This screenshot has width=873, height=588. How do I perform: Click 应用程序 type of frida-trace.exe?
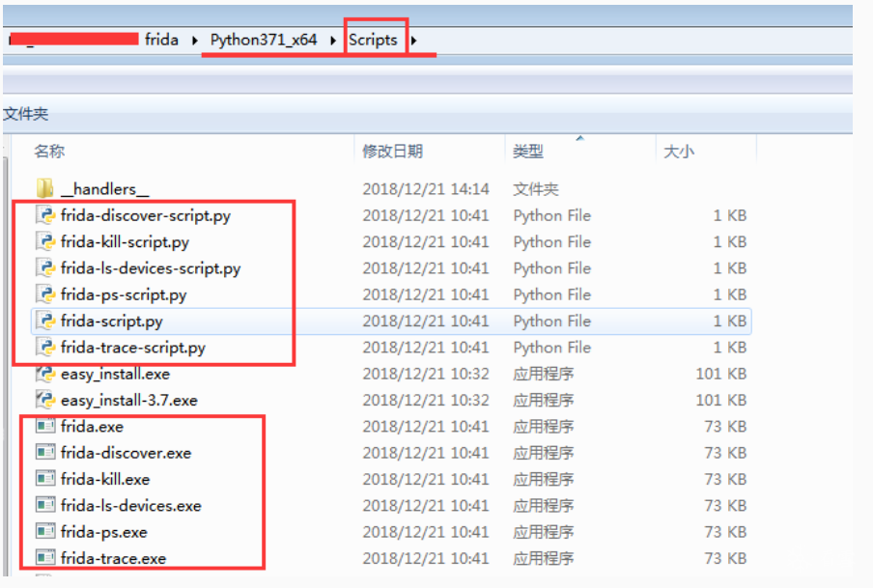[x=543, y=558]
